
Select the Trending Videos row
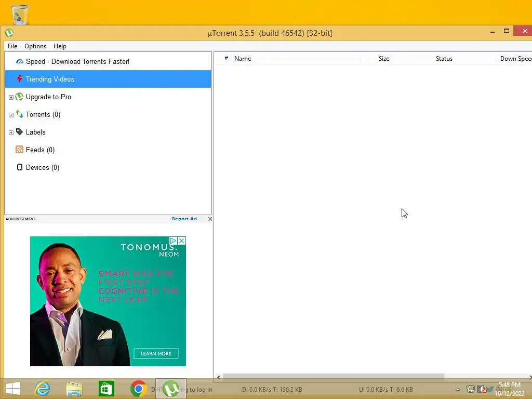coord(108,79)
